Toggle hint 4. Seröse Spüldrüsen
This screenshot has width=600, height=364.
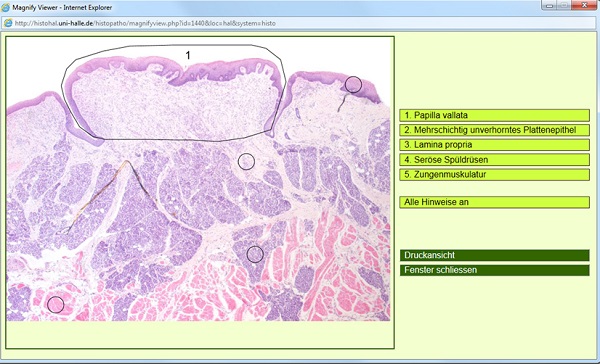point(494,160)
